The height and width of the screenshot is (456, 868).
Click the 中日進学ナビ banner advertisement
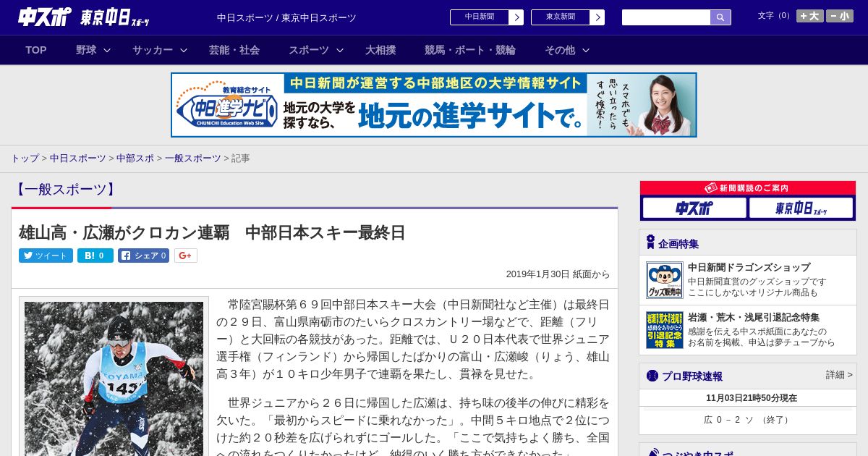tap(434, 105)
